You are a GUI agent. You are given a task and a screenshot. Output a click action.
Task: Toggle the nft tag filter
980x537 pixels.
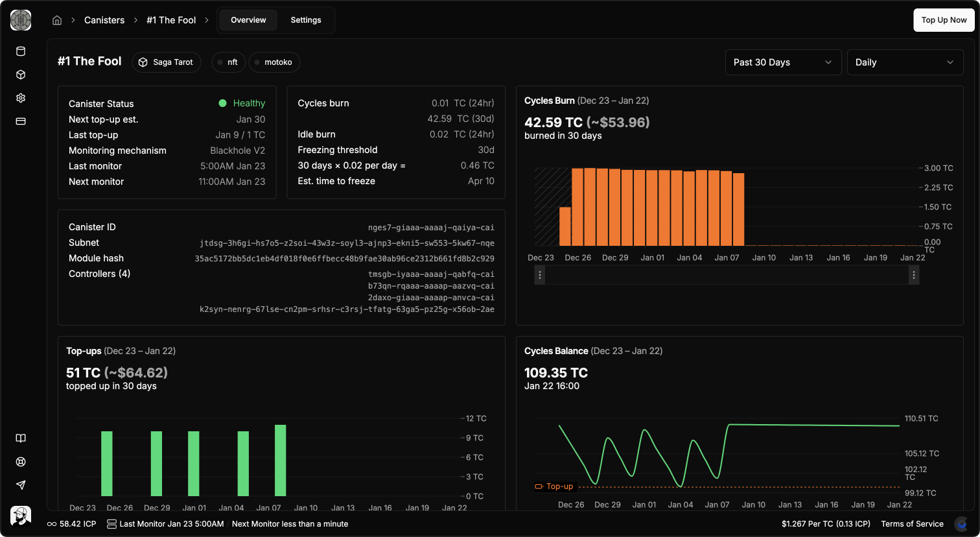(228, 62)
